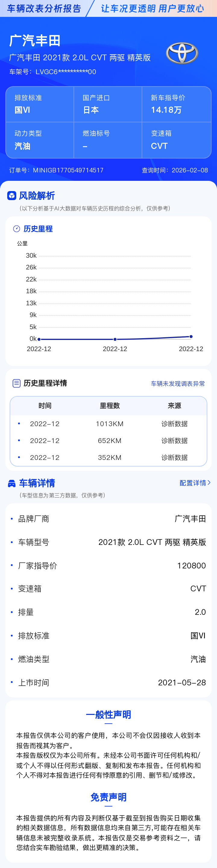Open 配置详情 via the chevron arrow

pyautogui.click(x=209, y=483)
